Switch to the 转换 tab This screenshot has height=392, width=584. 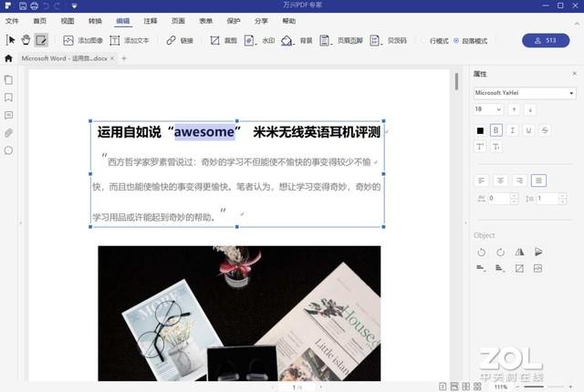click(x=95, y=21)
